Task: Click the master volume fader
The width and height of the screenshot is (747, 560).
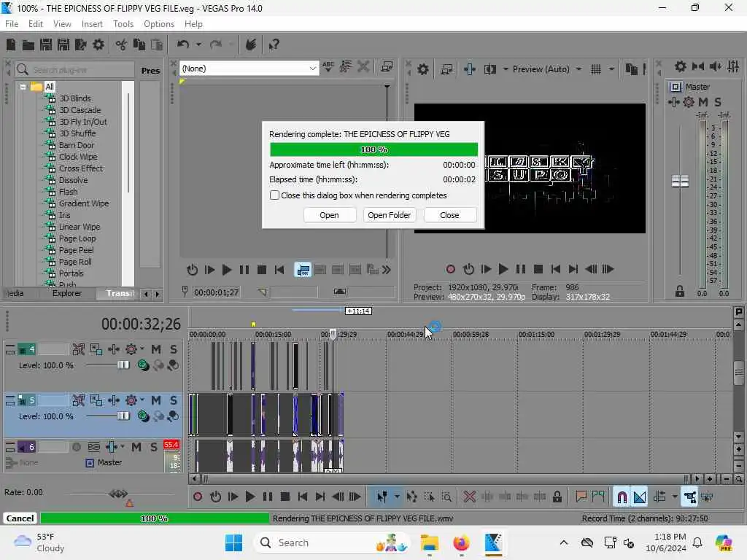Action: (x=680, y=182)
